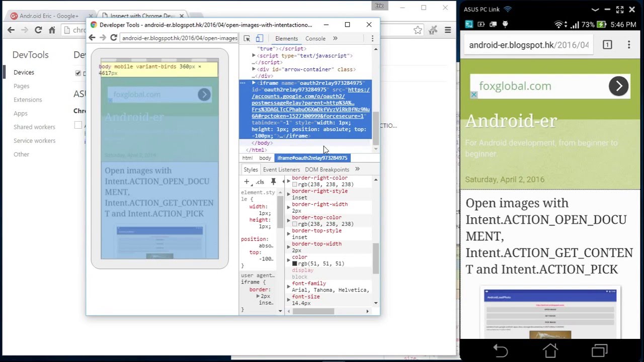Open home page in background Chrome window

52,30
